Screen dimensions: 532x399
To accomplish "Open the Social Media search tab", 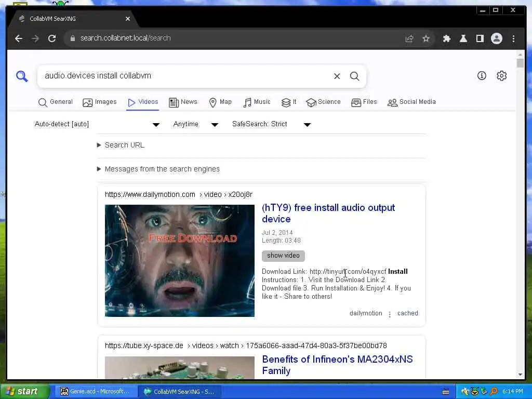I will pos(411,102).
